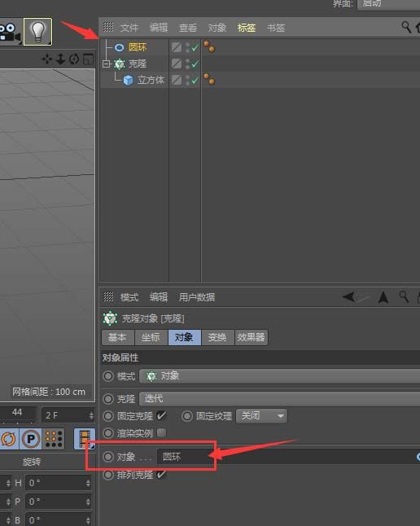The image size is (420, 526).
Task: Click the attribute manager grip icon beside 模式
Action: coord(109,296)
